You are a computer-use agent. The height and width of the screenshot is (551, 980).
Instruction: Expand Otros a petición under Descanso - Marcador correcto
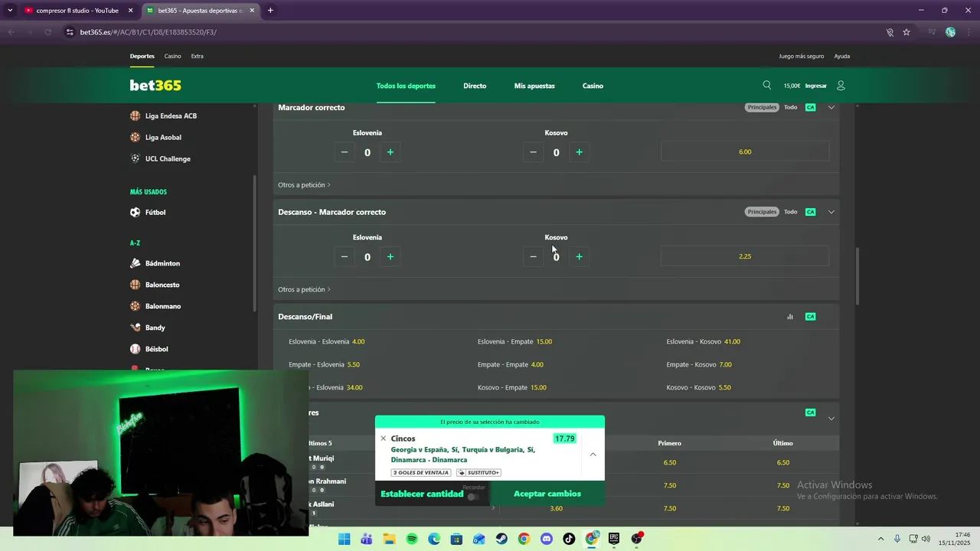click(x=304, y=290)
